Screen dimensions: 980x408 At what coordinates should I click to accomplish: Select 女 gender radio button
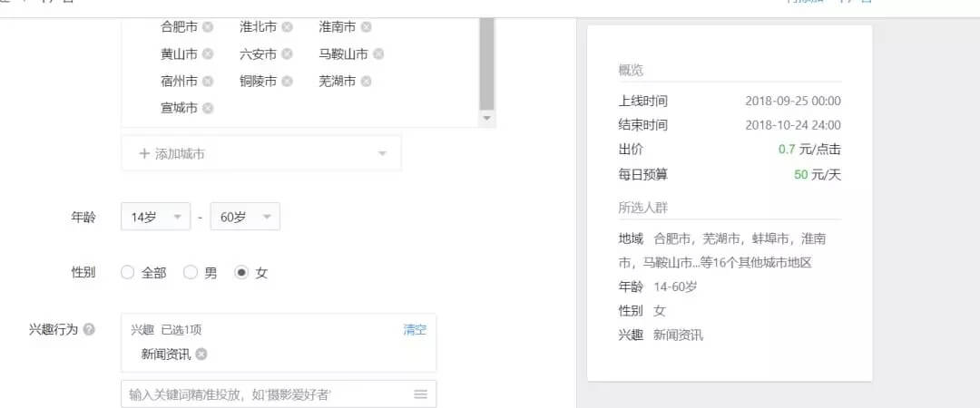click(241, 273)
